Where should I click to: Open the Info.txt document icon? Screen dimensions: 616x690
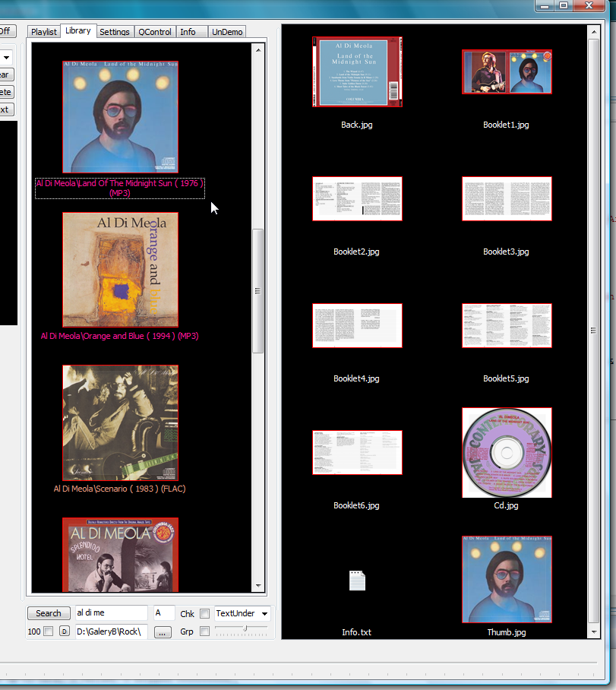pos(357,581)
